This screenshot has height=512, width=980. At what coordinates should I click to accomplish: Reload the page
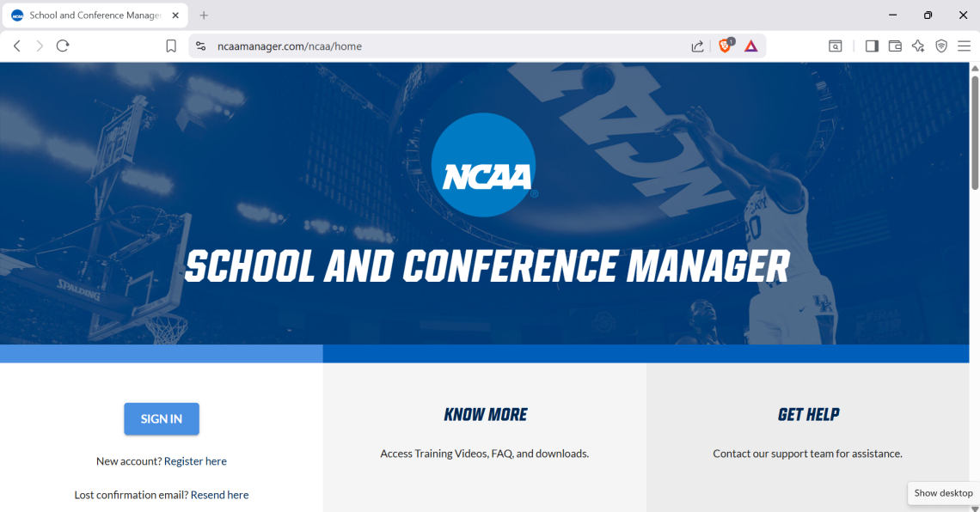click(x=63, y=46)
